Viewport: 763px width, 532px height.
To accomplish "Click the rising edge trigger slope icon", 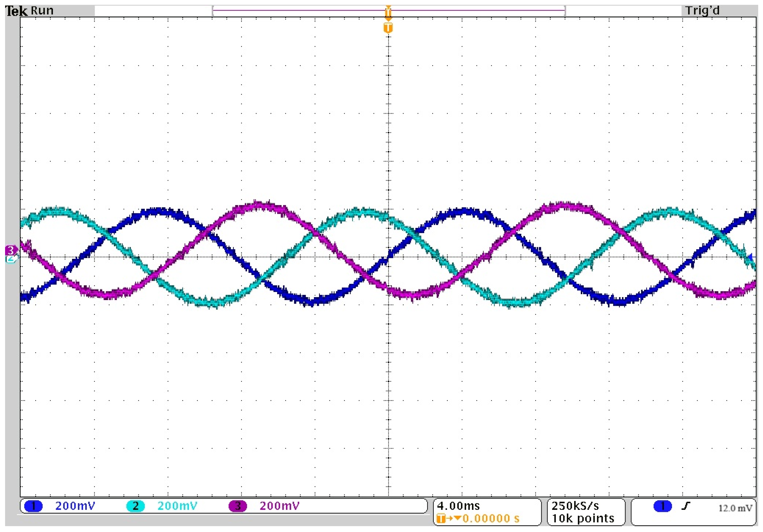I will pos(686,506).
